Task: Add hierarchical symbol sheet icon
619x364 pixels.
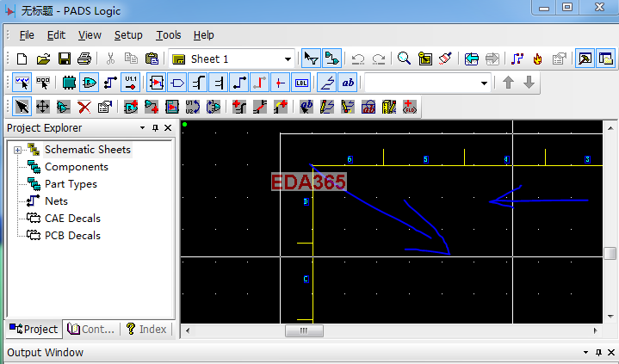Action: tap(172, 107)
